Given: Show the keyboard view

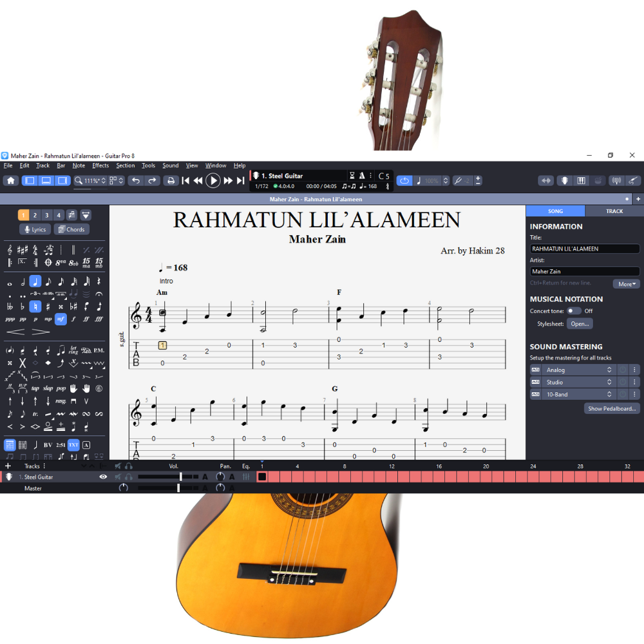Looking at the screenshot, I should coord(581,181).
